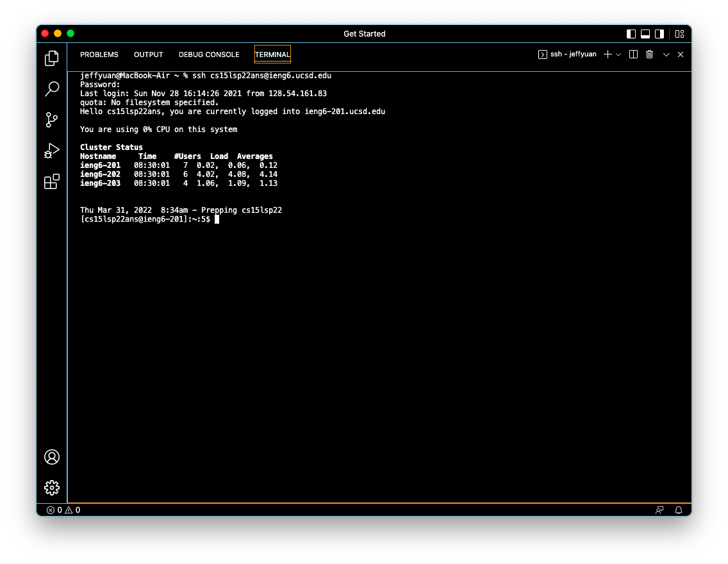The width and height of the screenshot is (728, 564).
Task: Click the ssh - jeffyuan terminal icon
Action: pos(542,54)
